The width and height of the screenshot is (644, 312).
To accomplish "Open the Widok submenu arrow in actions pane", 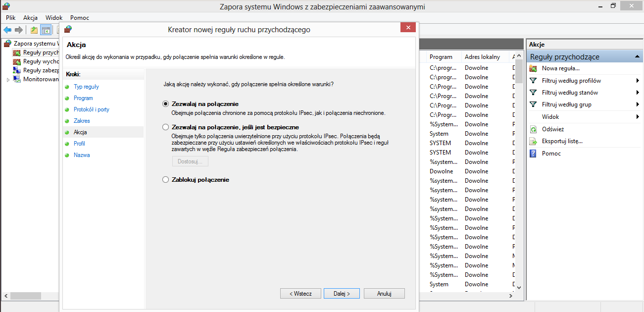I will pyautogui.click(x=638, y=117).
